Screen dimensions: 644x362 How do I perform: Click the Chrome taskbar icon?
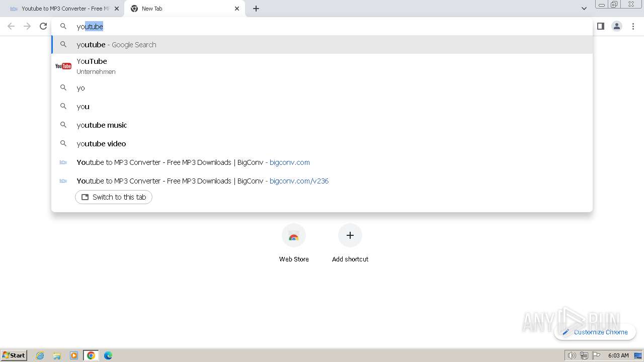91,355
